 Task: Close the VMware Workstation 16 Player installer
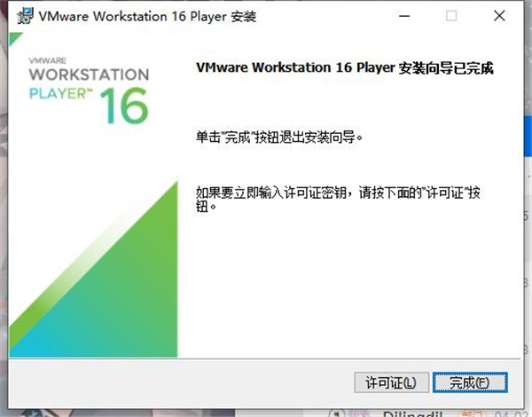pyautogui.click(x=499, y=16)
